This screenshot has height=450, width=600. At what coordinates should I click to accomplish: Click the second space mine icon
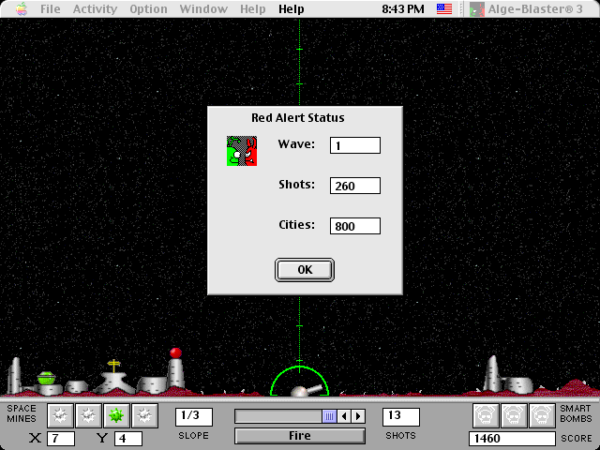[89, 414]
